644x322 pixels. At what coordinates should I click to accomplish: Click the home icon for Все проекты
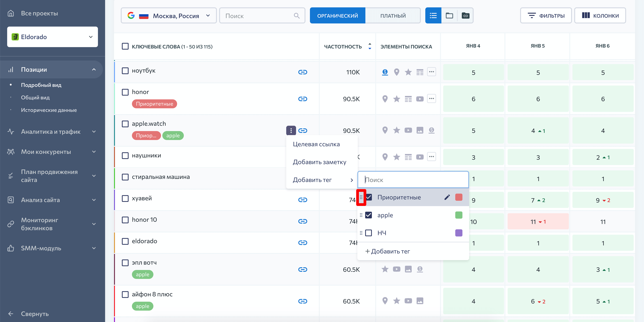click(x=11, y=13)
